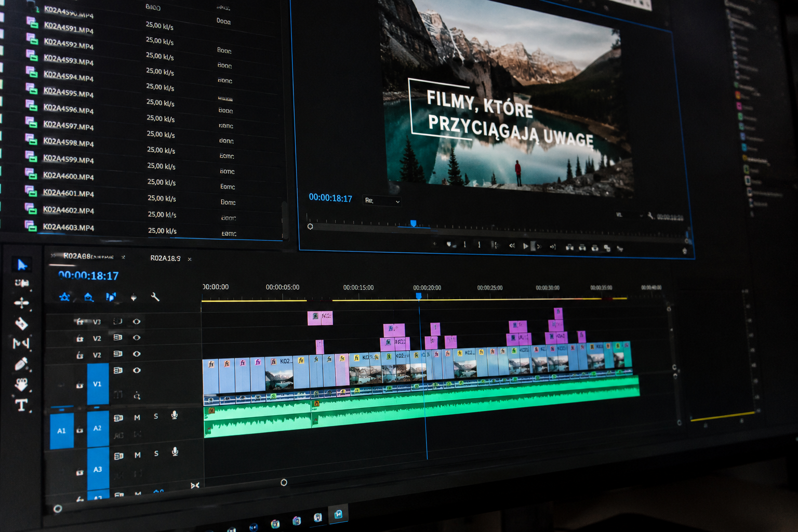Click the program monitor scrubber playhead
This screenshot has height=532, width=798.
click(x=413, y=223)
